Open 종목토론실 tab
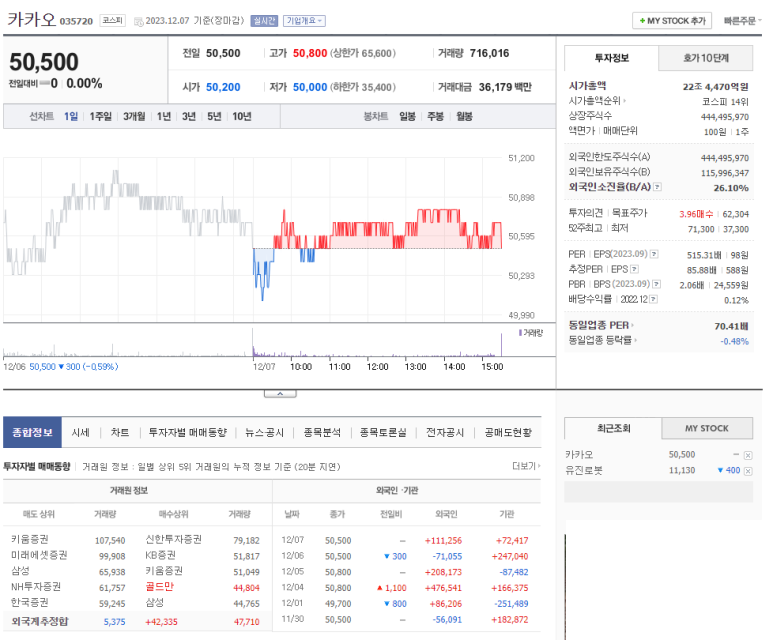Screen dimensions: 773x640 383,432
